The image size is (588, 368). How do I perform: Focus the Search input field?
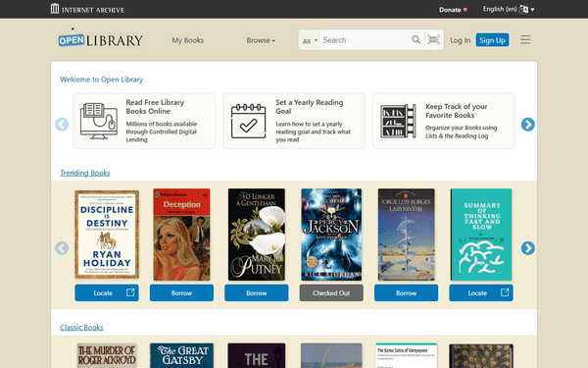366,40
